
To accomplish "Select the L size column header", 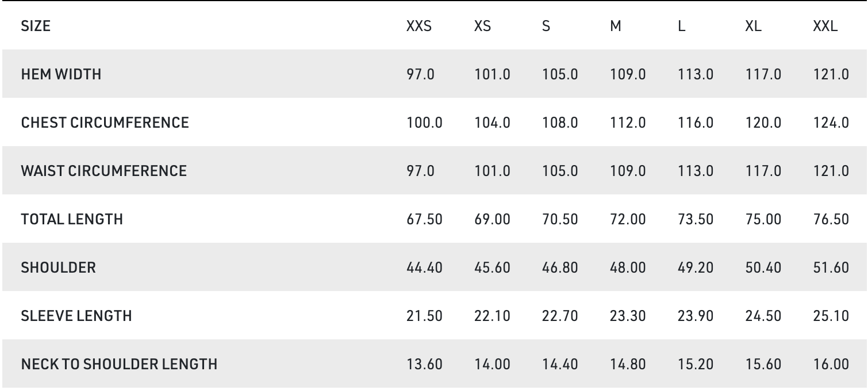I will pos(681,26).
